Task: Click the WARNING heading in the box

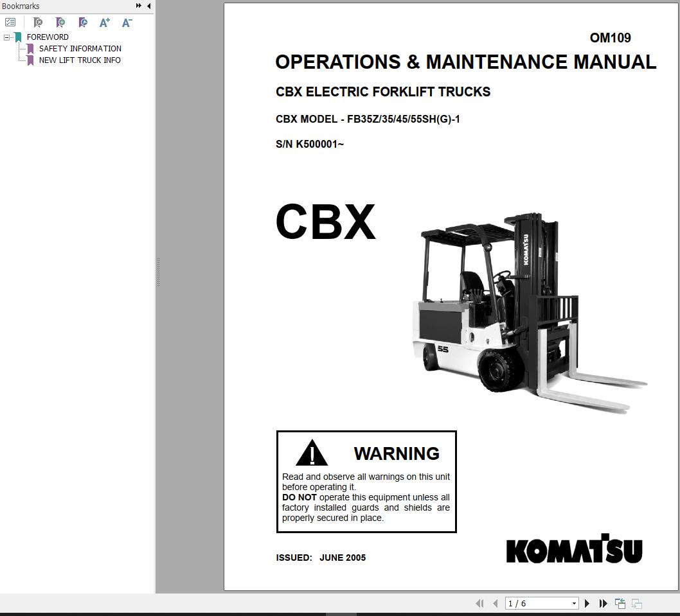Action: (397, 453)
